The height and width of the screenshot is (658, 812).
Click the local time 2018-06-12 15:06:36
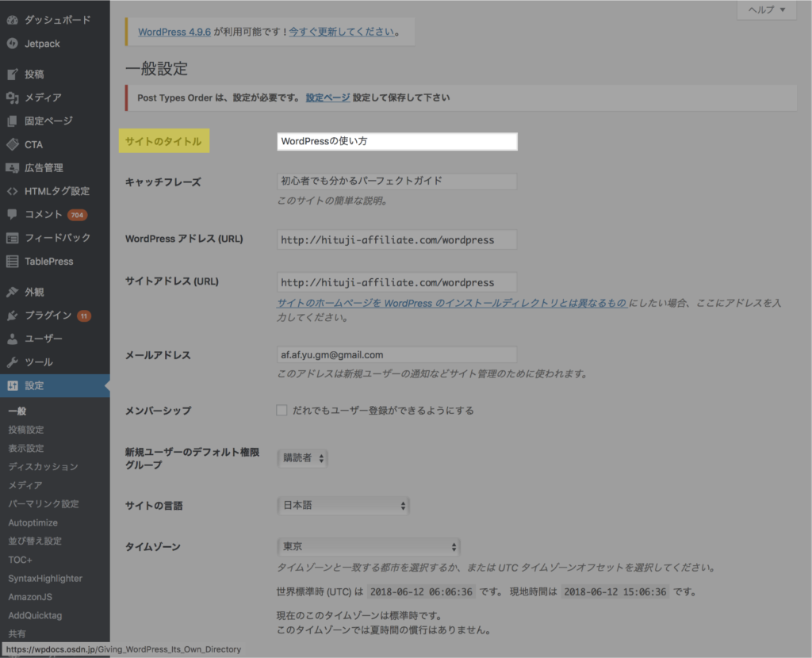[x=615, y=591]
